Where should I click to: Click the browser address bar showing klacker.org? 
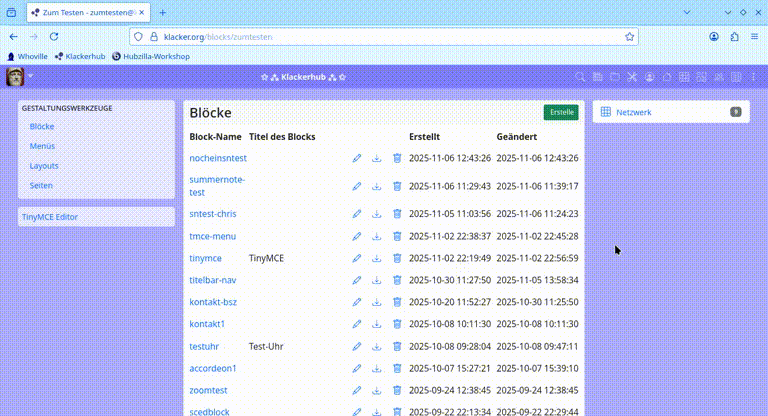pyautogui.click(x=380, y=36)
